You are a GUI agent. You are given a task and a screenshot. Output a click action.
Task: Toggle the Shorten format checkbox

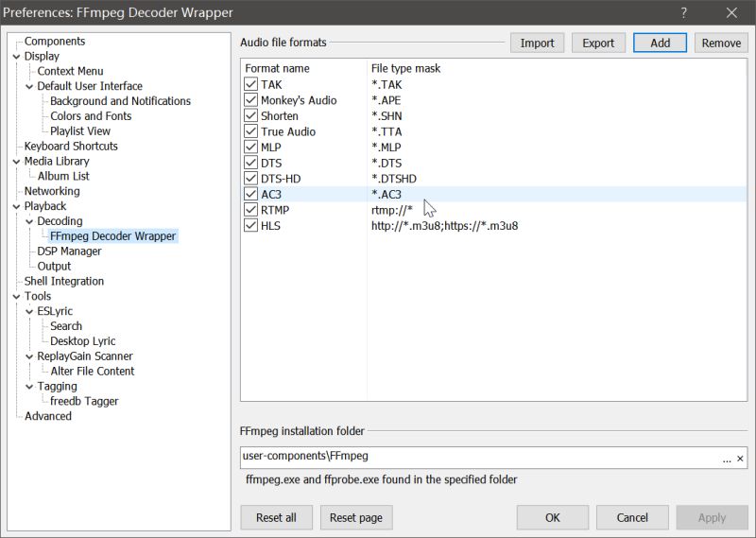click(250, 115)
